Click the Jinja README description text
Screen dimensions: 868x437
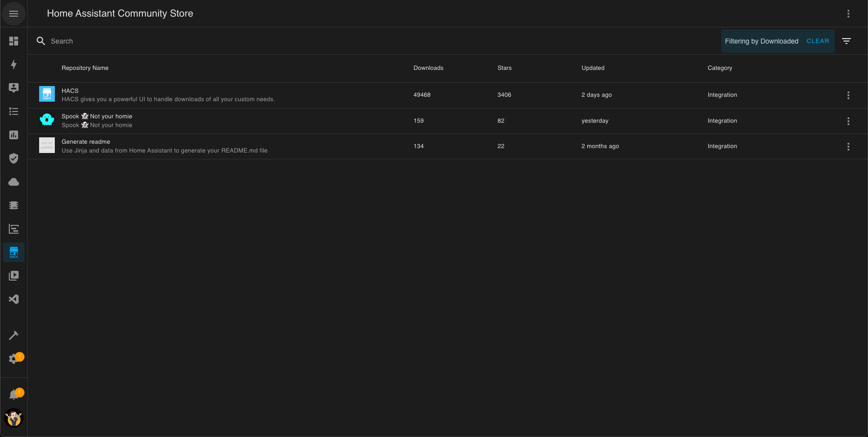click(x=164, y=151)
